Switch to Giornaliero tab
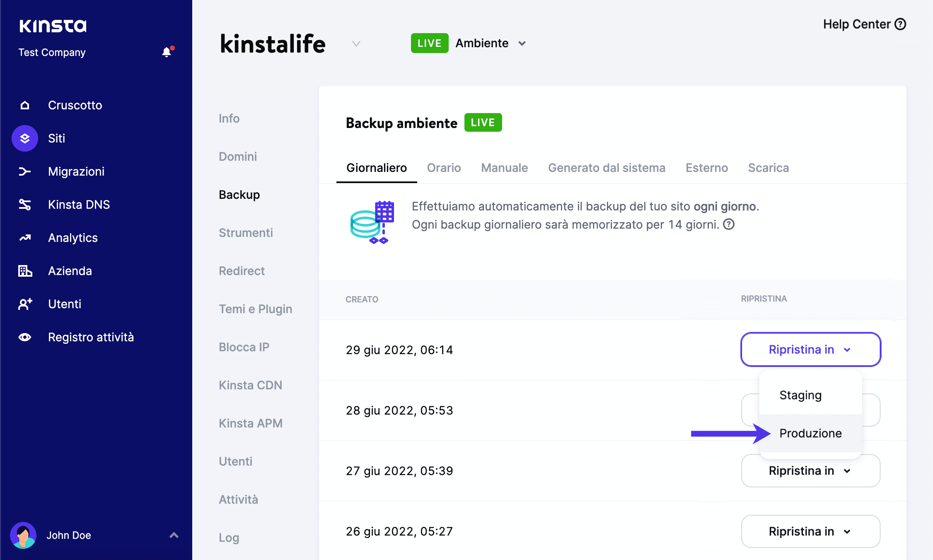This screenshot has height=560, width=933. (377, 168)
